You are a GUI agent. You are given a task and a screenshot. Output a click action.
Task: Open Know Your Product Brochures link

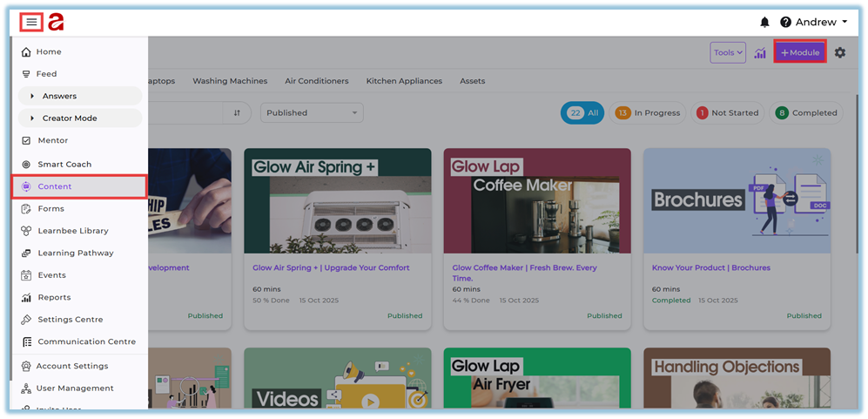coord(710,268)
